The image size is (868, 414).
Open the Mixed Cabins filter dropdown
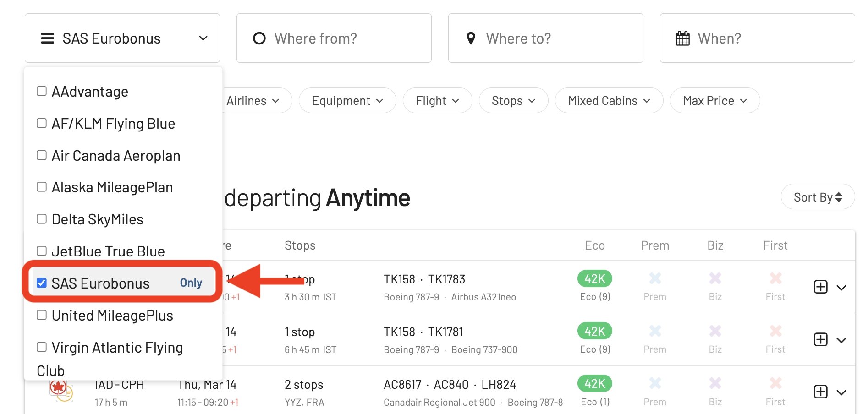click(609, 101)
